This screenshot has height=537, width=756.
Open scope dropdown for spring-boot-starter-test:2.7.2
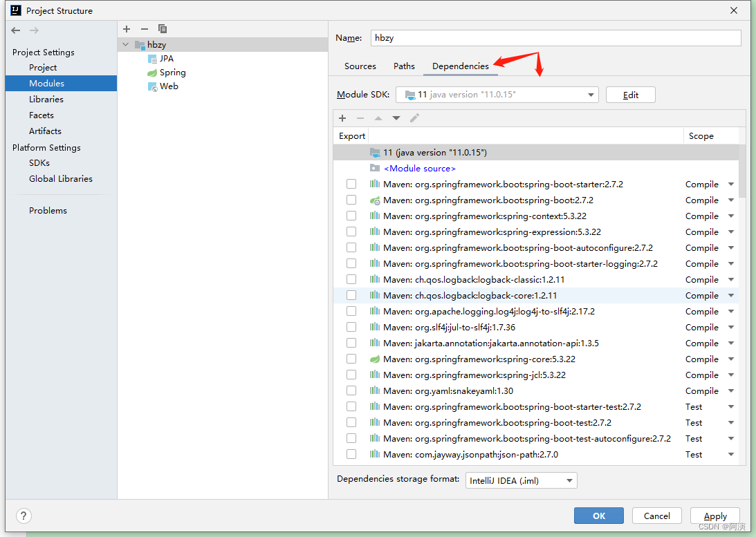pos(731,407)
